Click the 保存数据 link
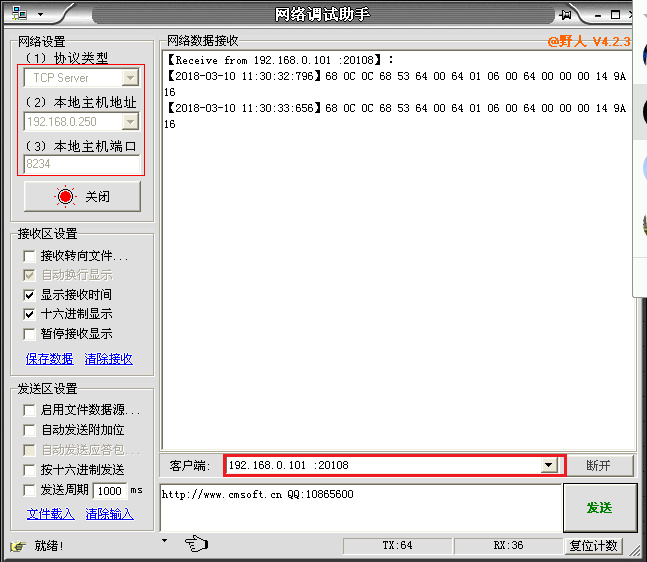 tap(50, 359)
